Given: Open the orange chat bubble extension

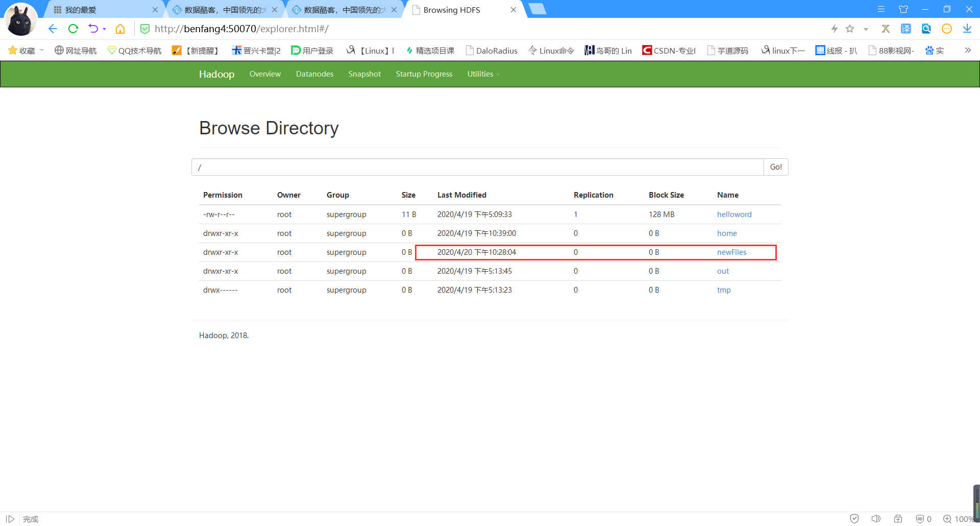Looking at the screenshot, I should click(x=947, y=29).
